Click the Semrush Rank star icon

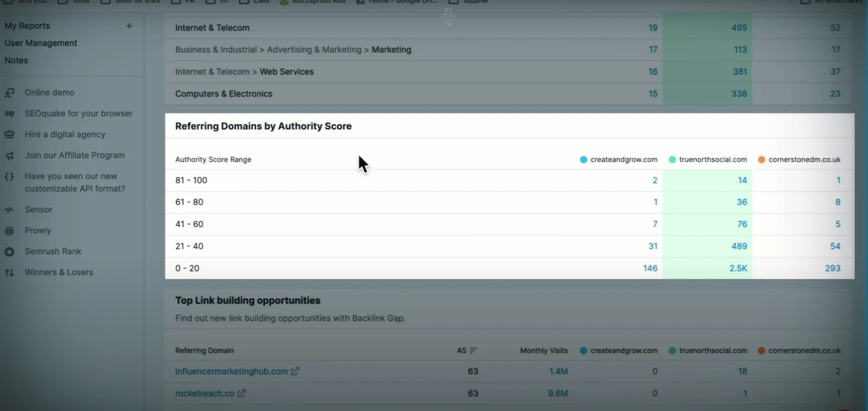pos(10,252)
